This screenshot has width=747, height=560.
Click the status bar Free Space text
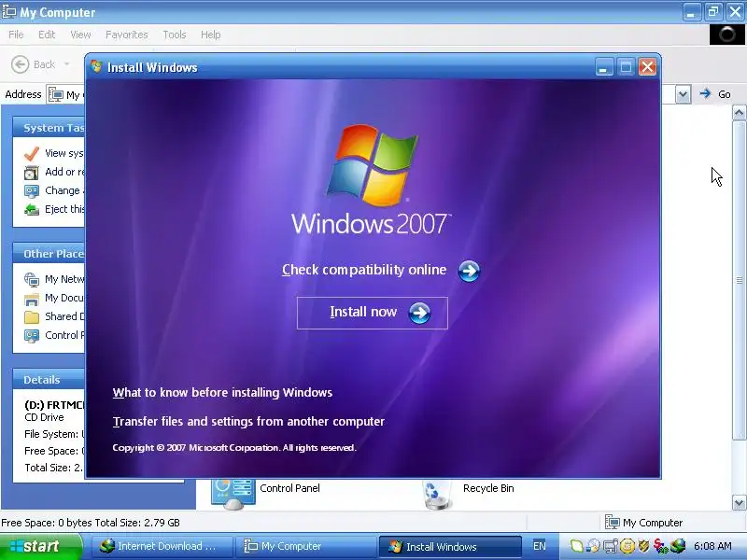pos(91,523)
